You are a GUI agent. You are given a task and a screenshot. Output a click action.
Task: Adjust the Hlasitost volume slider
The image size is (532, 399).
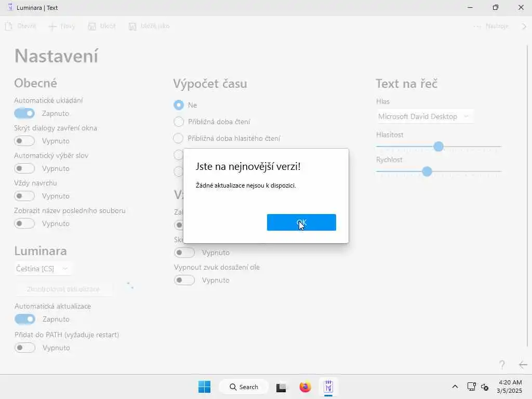[438, 147]
